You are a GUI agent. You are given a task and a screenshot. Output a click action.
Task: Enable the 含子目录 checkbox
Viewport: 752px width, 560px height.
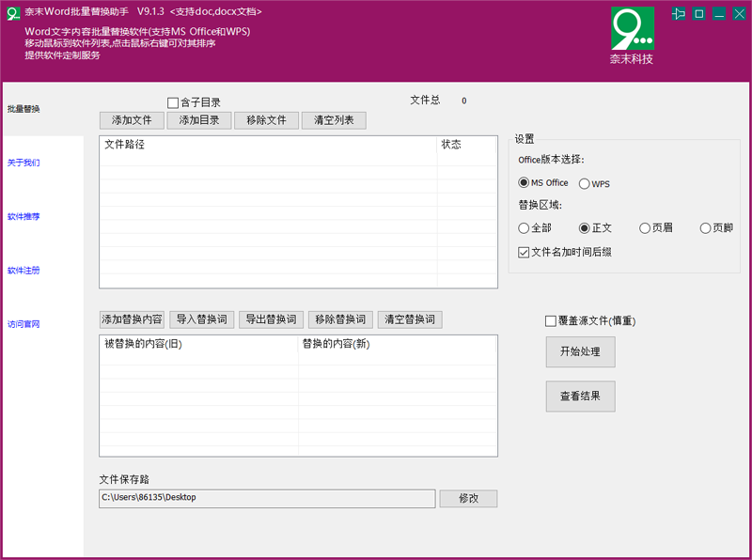click(x=173, y=102)
